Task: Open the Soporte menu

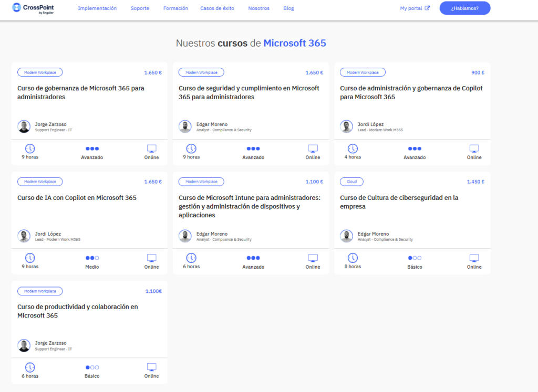Action: tap(140, 8)
